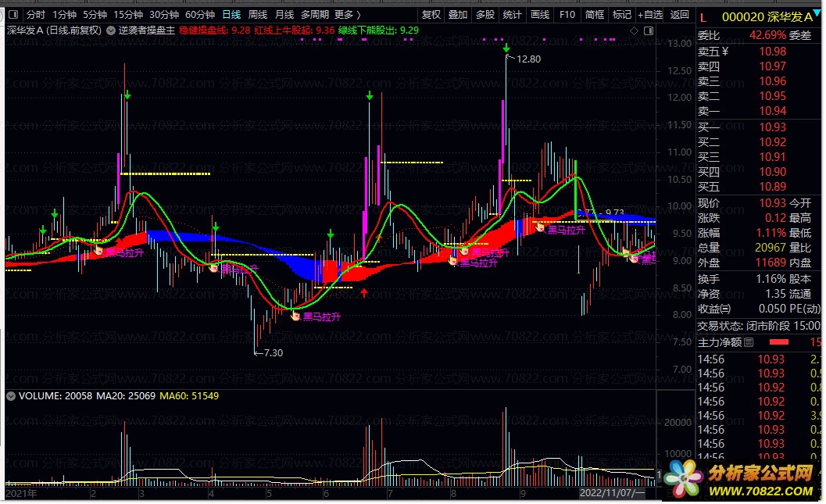Click the 卖五 price 10.98
The height and width of the screenshot is (504, 826).
(772, 52)
